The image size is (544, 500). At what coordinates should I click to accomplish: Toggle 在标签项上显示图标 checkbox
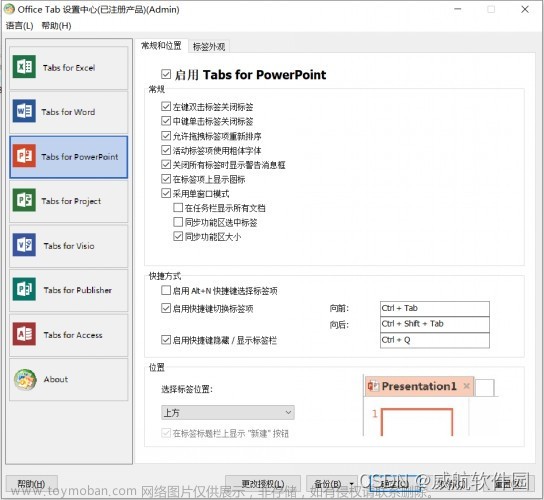point(166,179)
